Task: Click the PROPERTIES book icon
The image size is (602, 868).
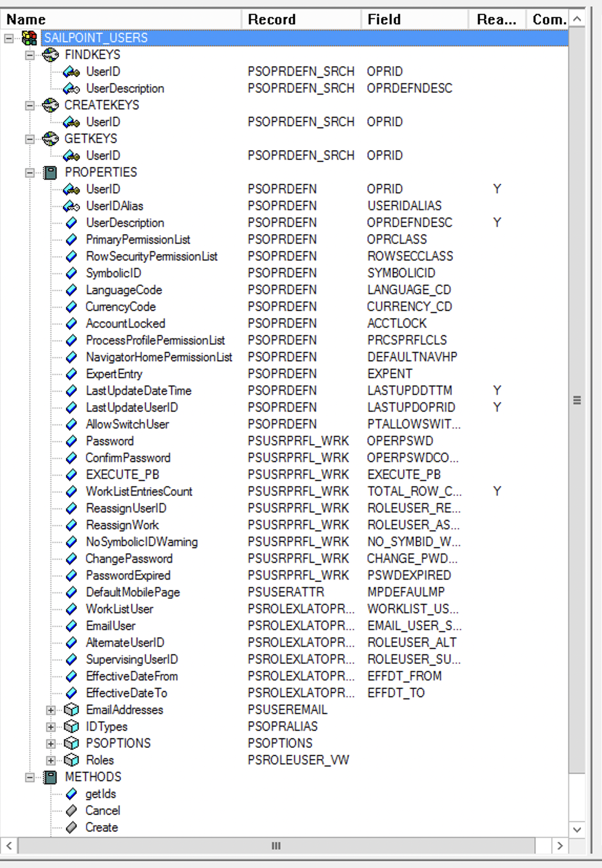Action: pyautogui.click(x=50, y=172)
